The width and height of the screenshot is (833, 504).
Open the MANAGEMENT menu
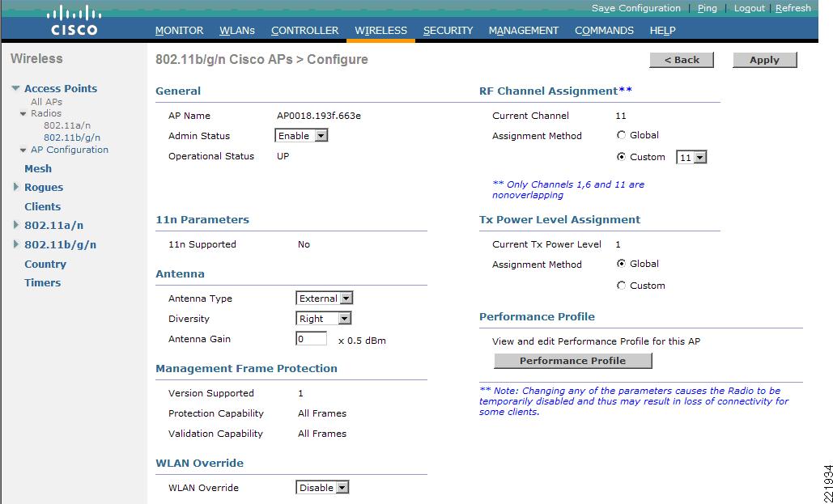(x=523, y=30)
